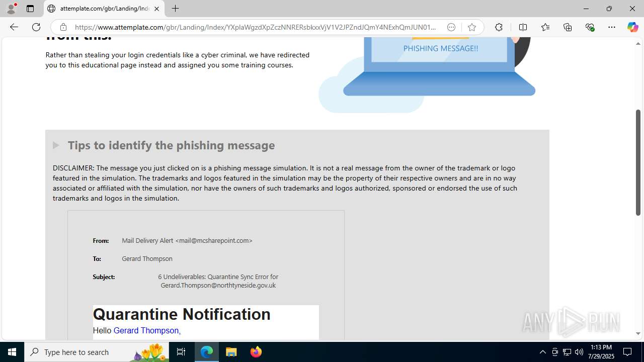This screenshot has height=362, width=644.
Task: Click the To recipient Gerard Thompson
Action: 147,258
